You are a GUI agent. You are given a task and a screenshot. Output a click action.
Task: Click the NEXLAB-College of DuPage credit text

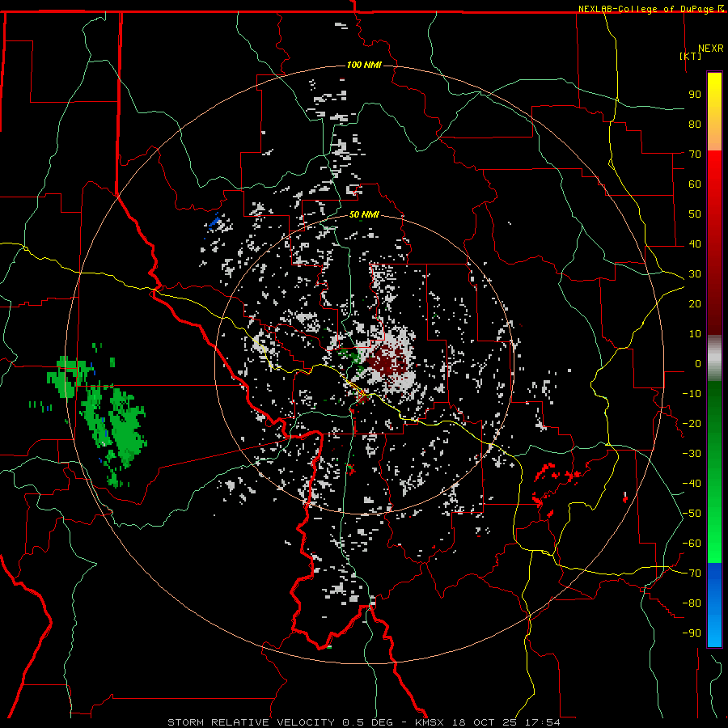pyautogui.click(x=650, y=9)
